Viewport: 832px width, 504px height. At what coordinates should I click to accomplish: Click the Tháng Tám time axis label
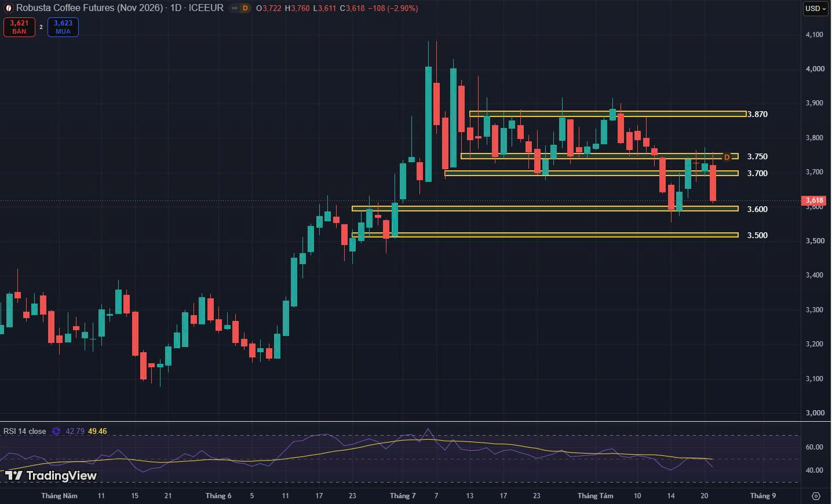pyautogui.click(x=595, y=496)
